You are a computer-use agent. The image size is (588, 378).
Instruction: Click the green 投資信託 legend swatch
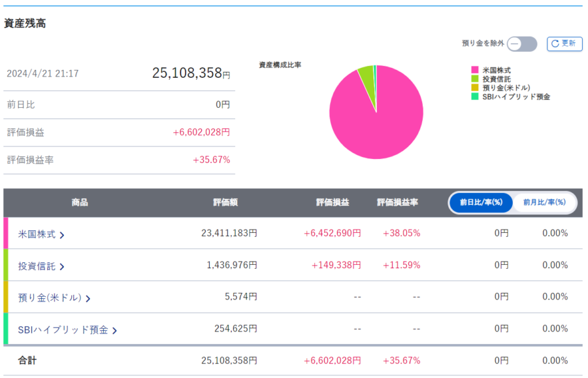[x=474, y=79]
